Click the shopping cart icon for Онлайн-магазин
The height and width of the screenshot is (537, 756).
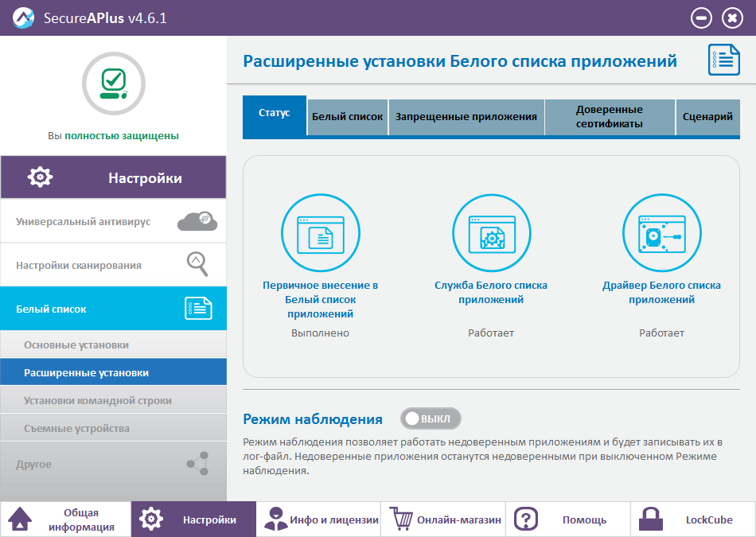401,519
